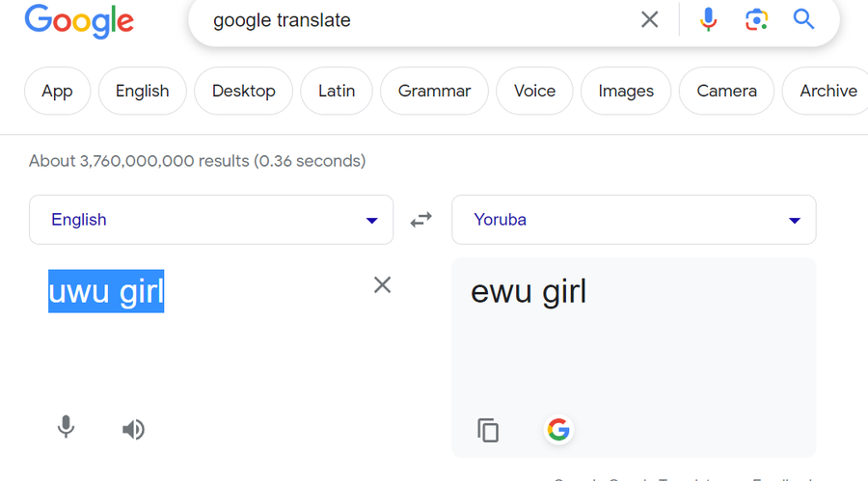The height and width of the screenshot is (481, 868).
Task: Copy the translated text
Action: coord(489,430)
